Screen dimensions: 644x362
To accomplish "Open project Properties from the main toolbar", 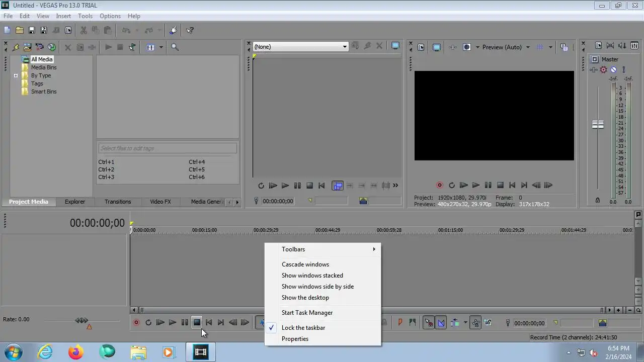I will [68, 31].
